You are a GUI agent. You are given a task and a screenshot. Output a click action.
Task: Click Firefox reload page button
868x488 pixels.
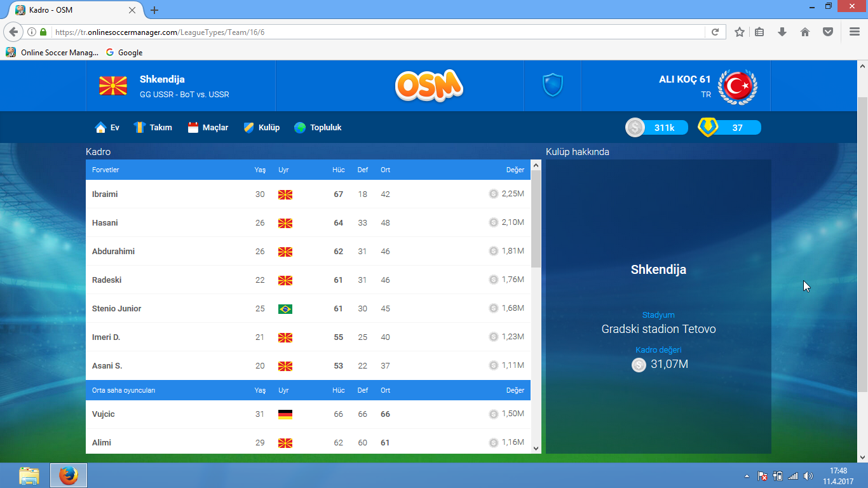[715, 32]
